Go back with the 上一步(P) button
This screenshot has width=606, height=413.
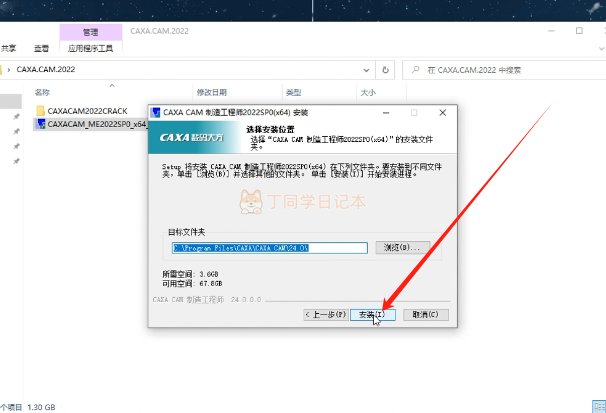click(326, 314)
